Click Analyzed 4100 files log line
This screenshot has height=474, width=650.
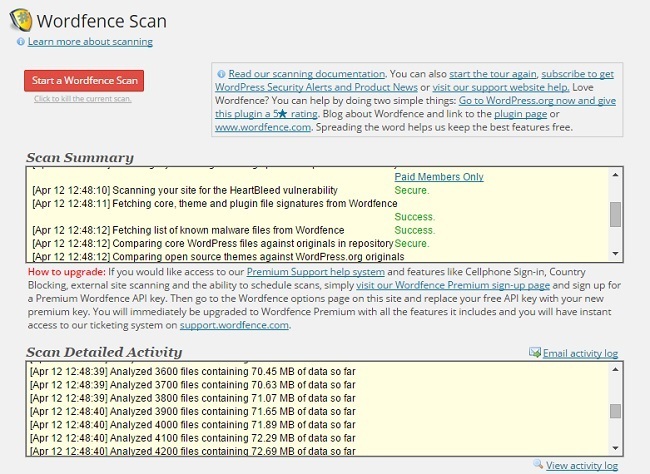point(193,438)
